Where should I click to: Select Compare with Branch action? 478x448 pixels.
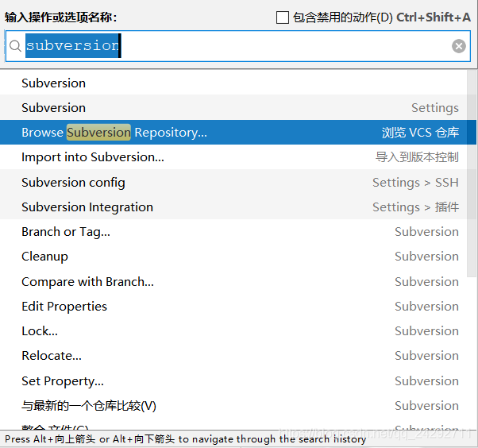point(233,282)
